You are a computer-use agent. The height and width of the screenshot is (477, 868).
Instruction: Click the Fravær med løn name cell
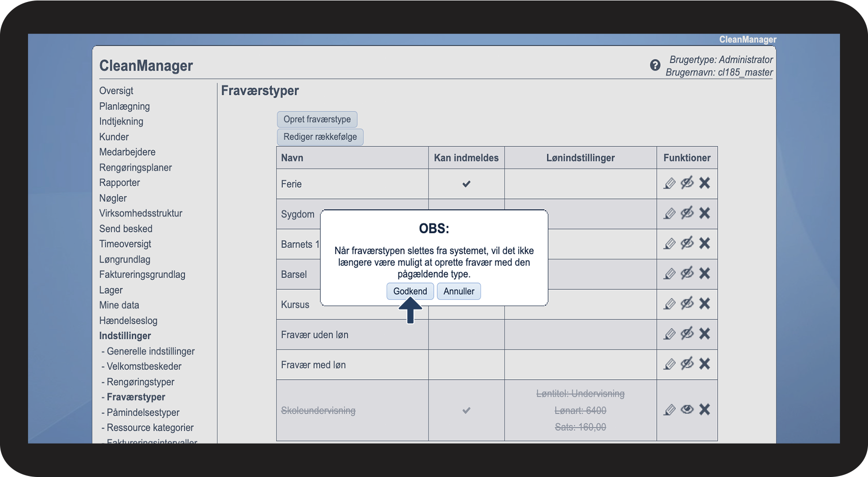(352, 365)
